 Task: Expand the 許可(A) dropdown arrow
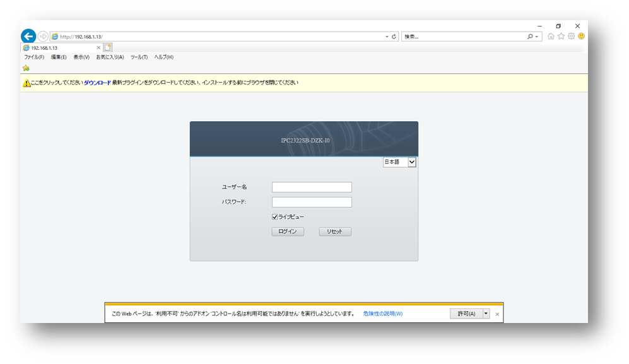[x=486, y=314]
